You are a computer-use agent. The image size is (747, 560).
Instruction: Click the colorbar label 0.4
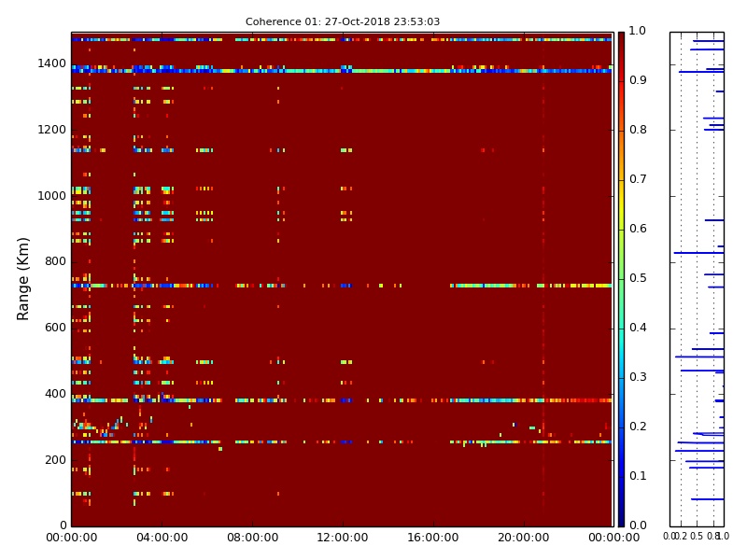pyautogui.click(x=638, y=328)
